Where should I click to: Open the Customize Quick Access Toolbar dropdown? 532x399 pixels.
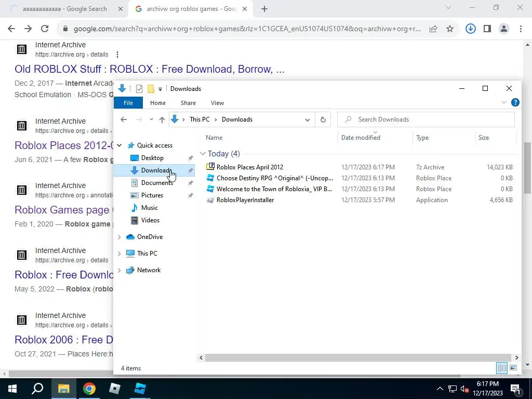point(160,89)
